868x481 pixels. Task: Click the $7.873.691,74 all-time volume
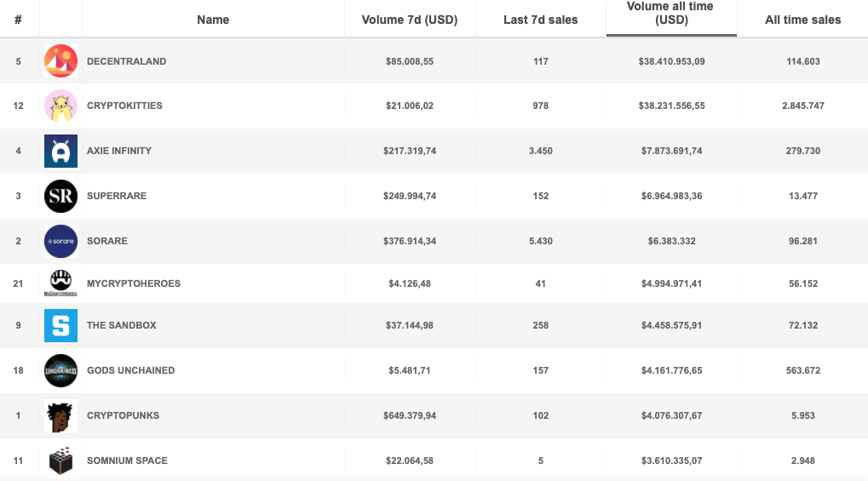pos(671,151)
